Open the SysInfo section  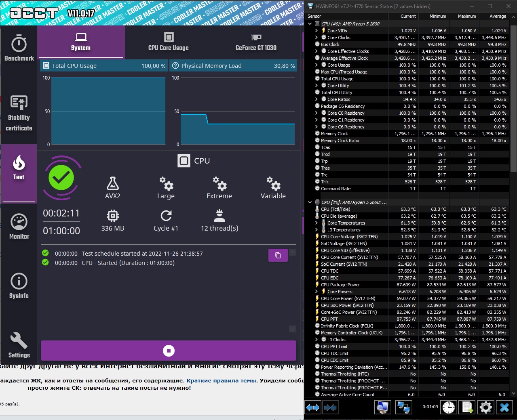tap(19, 286)
